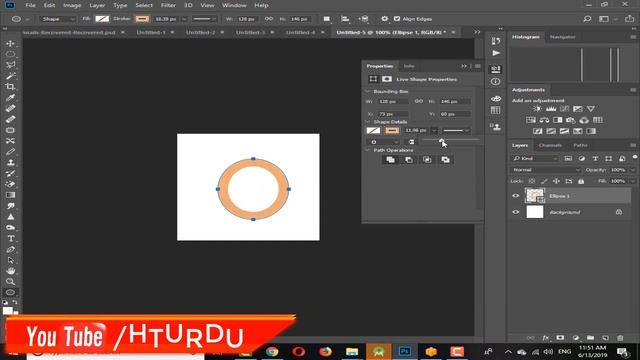640x360 pixels.
Task: Select the Crop tool
Action: (10, 87)
